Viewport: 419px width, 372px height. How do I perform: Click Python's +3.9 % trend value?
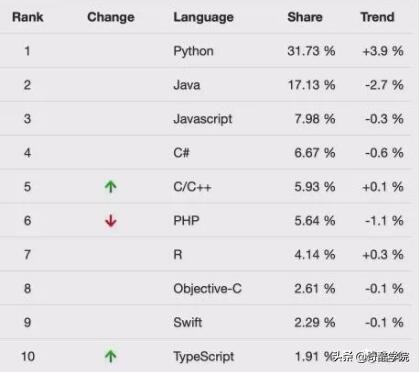(383, 51)
